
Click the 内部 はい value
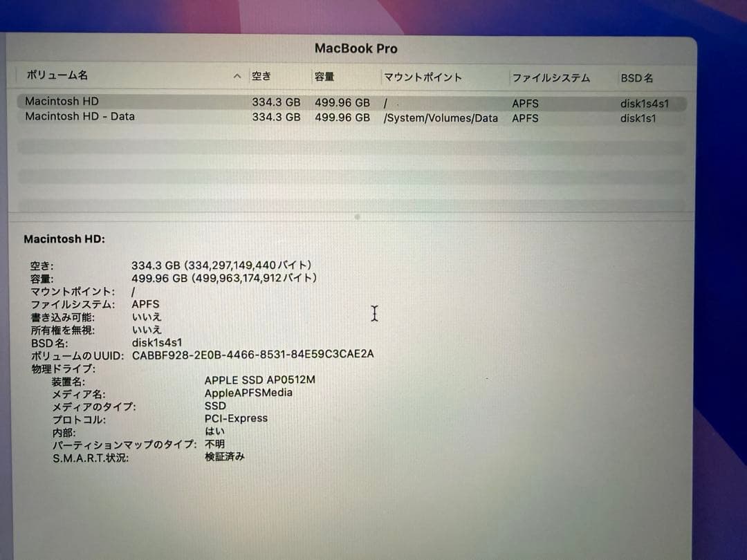[x=214, y=431]
